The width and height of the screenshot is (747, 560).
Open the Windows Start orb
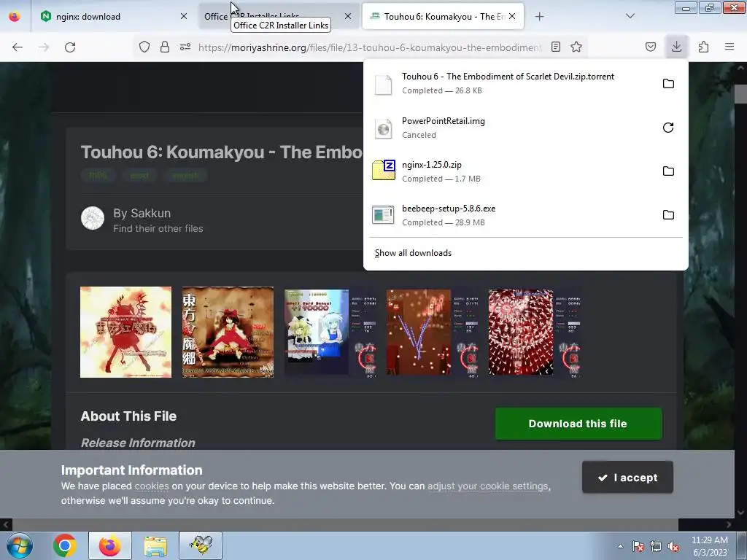pos(19,545)
